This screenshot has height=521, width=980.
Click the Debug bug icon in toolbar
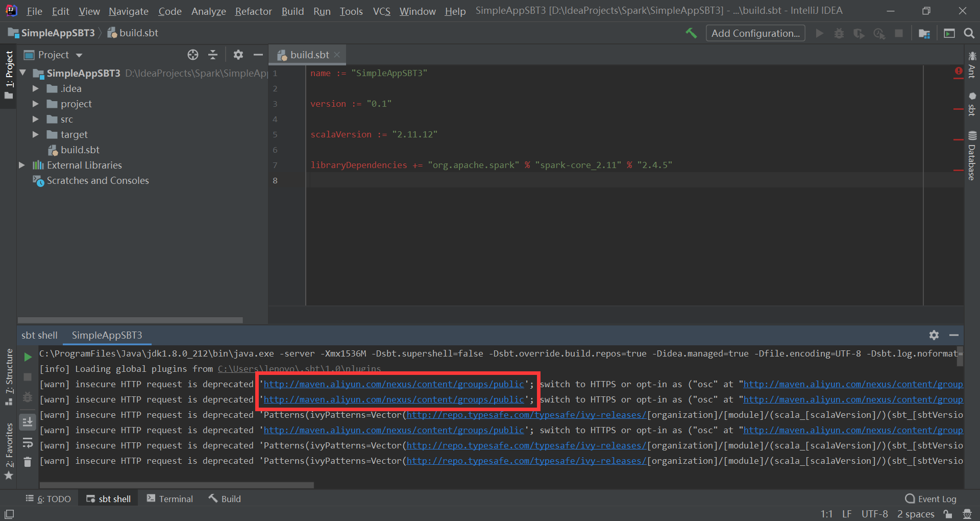tap(839, 33)
